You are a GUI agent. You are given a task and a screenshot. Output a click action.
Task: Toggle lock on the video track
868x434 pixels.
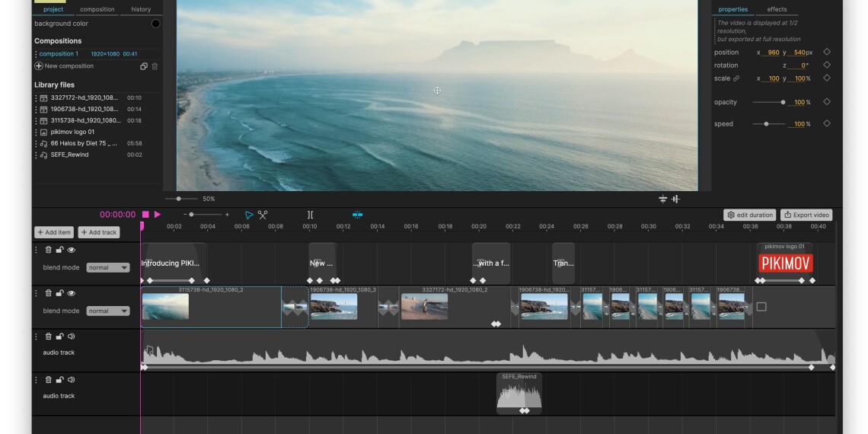pos(59,293)
